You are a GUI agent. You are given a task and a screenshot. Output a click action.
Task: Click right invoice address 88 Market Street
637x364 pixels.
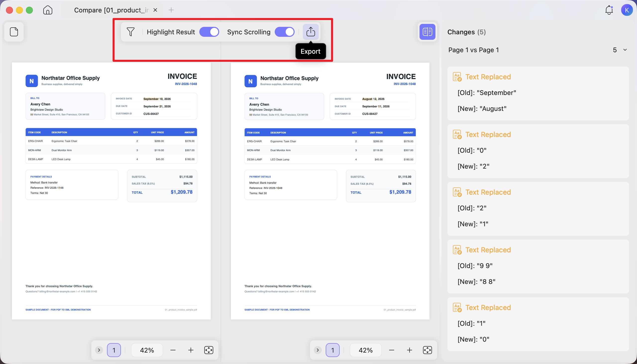[278, 115]
